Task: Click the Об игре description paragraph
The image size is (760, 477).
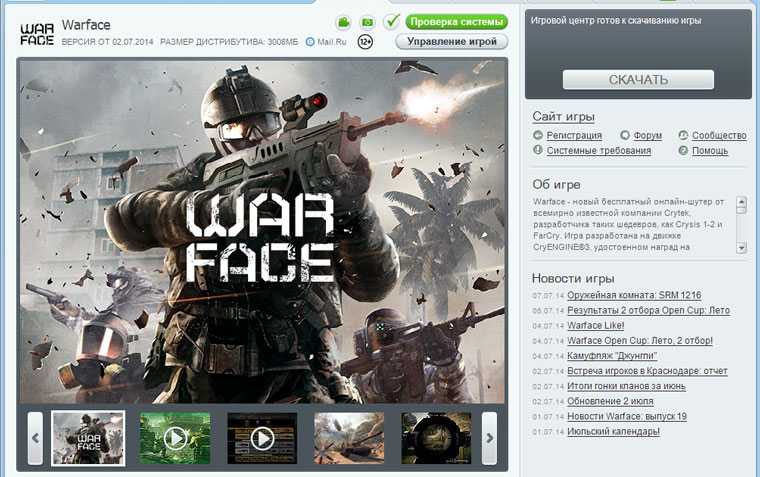Action: point(629,224)
